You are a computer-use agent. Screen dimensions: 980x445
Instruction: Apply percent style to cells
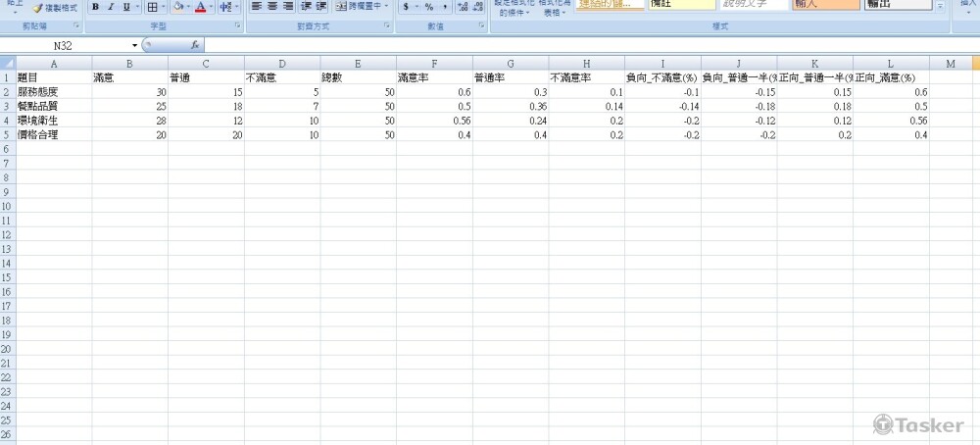[x=428, y=7]
